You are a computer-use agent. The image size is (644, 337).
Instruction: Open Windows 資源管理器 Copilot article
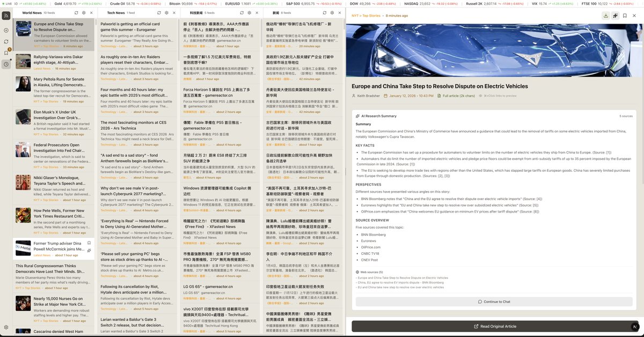tap(221, 199)
